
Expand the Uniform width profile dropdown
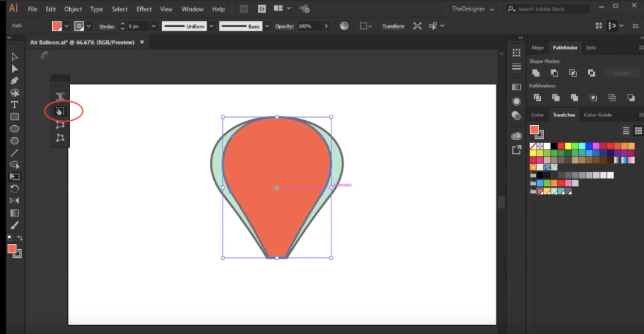211,26
